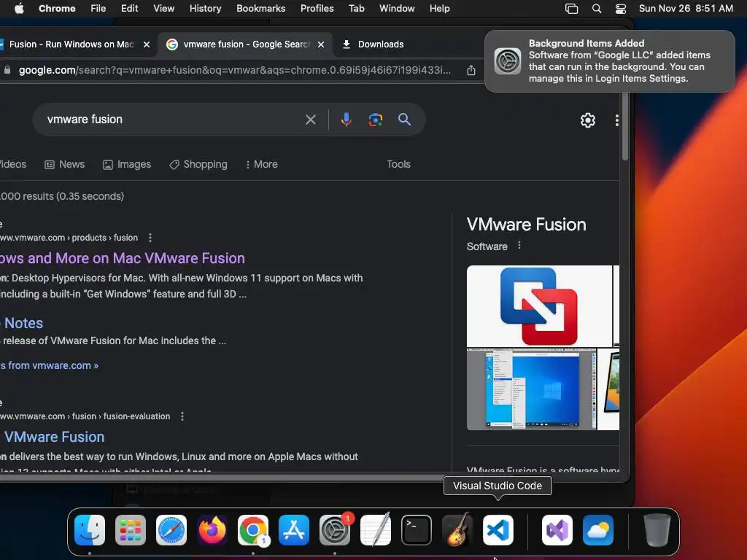Image resolution: width=747 pixels, height=560 pixels.
Task: Click the page vertical scrollbar
Action: point(625,127)
